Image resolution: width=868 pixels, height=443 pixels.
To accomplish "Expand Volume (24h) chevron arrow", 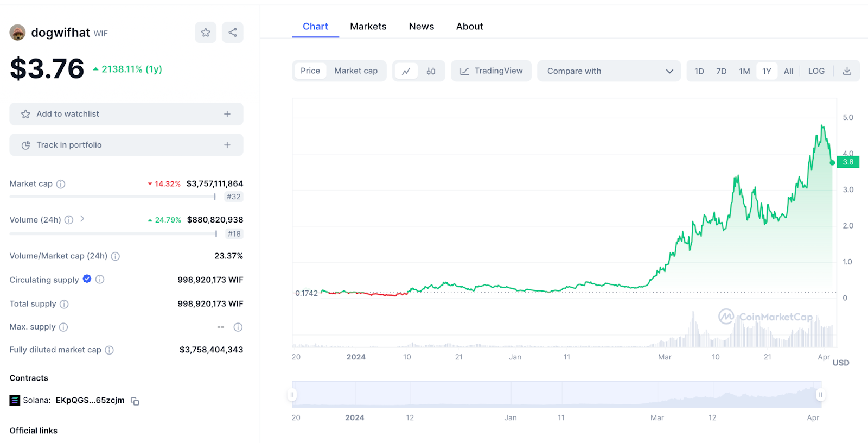I will click(82, 219).
